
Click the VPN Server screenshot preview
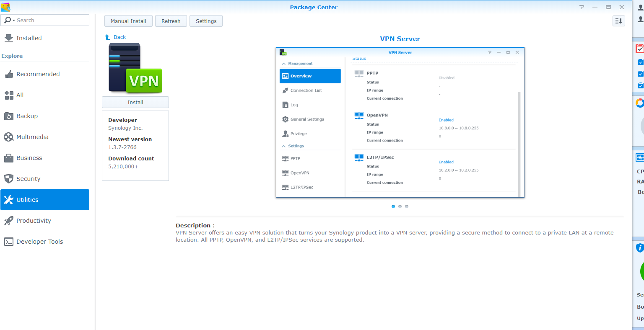point(400,122)
